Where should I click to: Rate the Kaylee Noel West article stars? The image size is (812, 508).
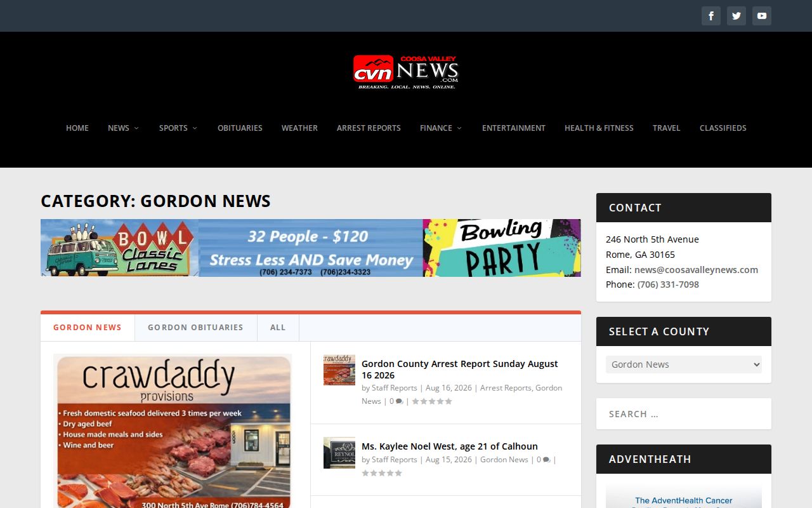tap(382, 473)
